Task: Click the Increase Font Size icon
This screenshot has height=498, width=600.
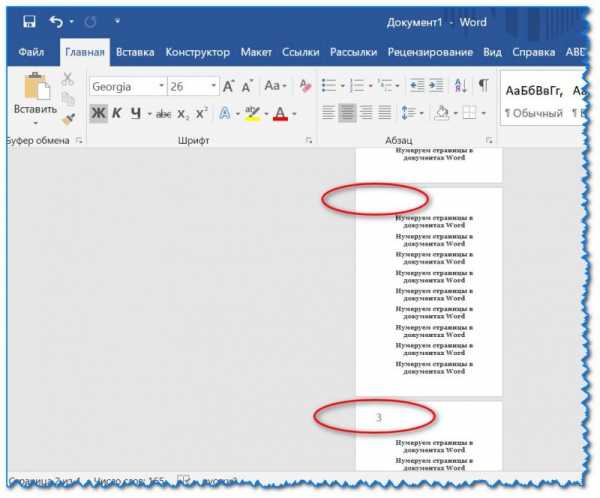Action: click(x=229, y=87)
